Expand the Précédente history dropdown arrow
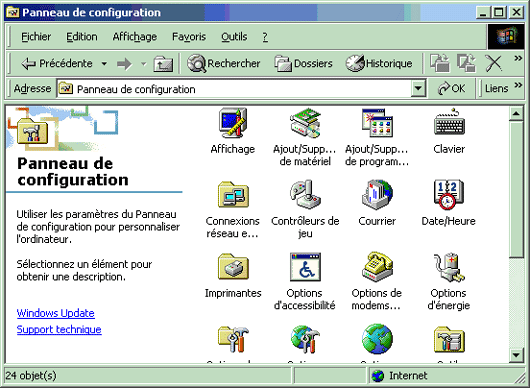The height and width of the screenshot is (388, 530). (104, 64)
